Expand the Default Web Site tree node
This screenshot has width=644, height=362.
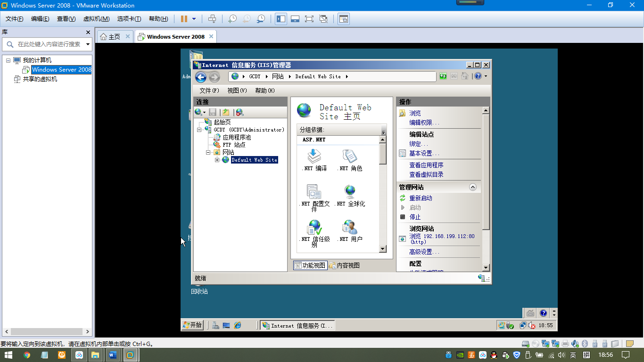[217, 160]
